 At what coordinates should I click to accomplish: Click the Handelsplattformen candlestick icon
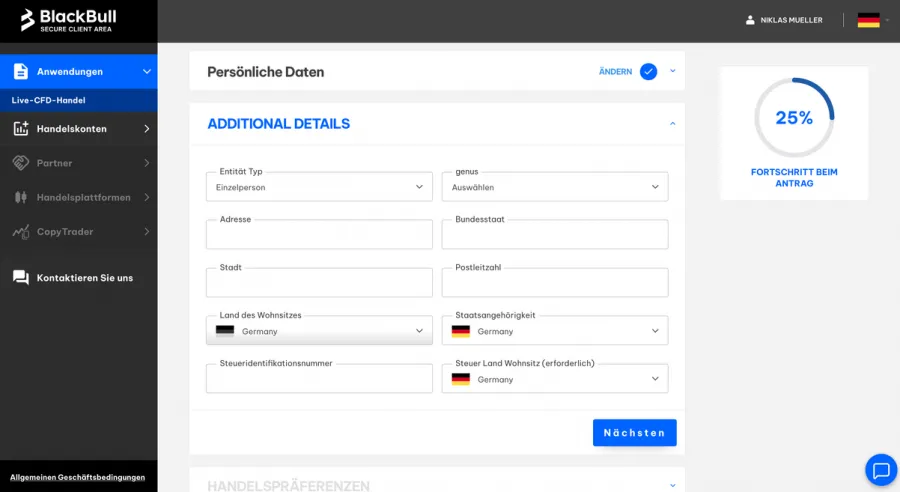(21, 197)
